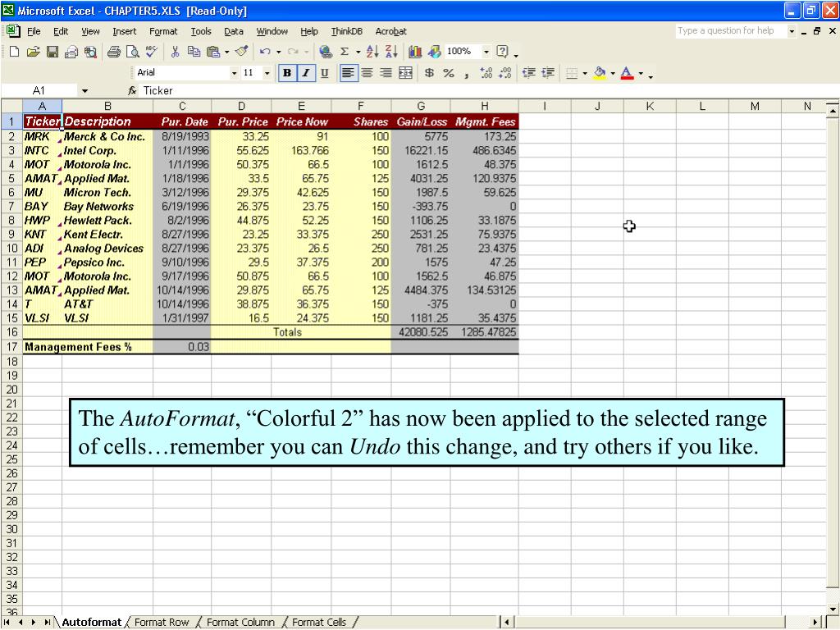Apply currency style with dollar icon
Viewport: 840px width, 630px height.
coord(429,73)
